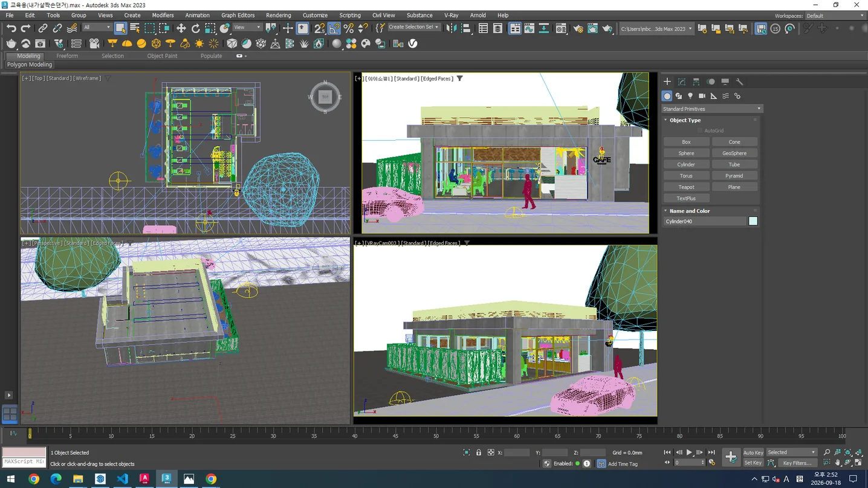Open the selection filter All dropdown
Screen dimensions: 868x488
[97, 28]
